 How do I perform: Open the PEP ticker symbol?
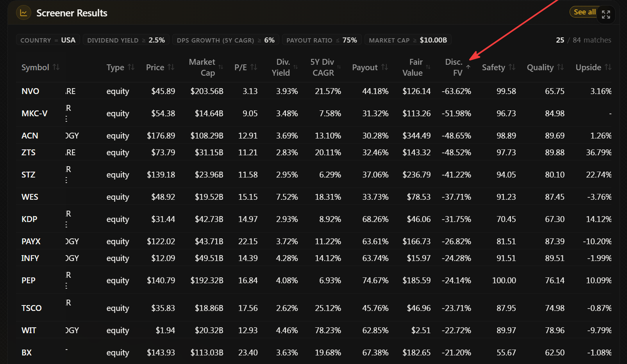coord(29,281)
